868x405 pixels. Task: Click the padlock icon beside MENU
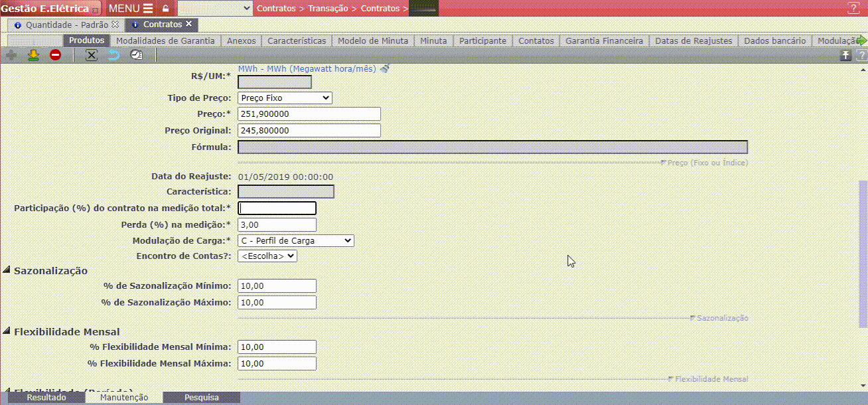(165, 9)
